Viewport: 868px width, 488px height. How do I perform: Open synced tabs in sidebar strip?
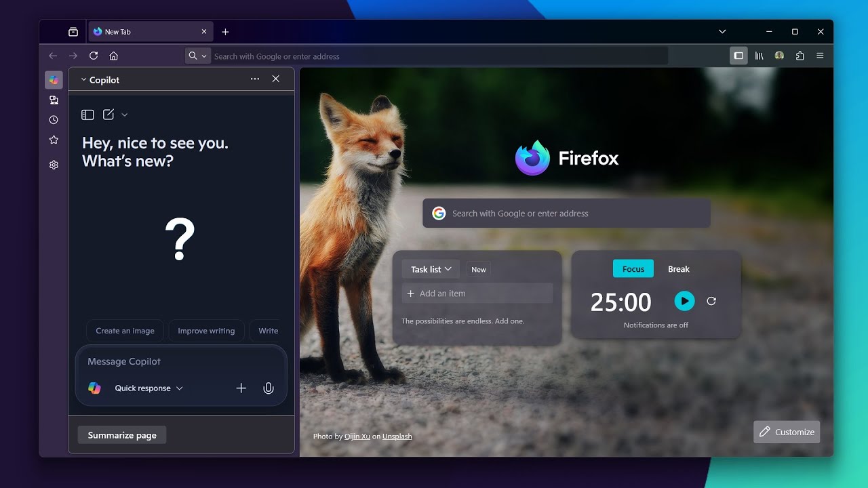[x=54, y=100]
